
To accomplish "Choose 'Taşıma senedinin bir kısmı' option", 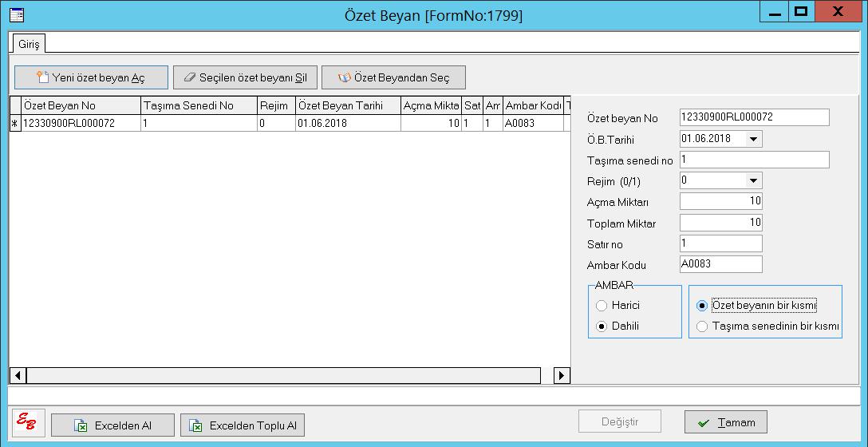I will [x=702, y=326].
